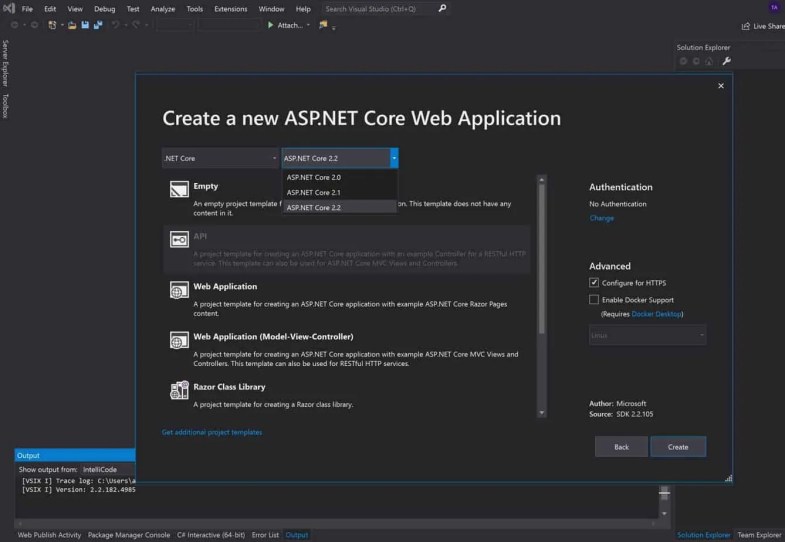
Task: Expand the Attach button dropdown arrow
Action: (x=308, y=25)
